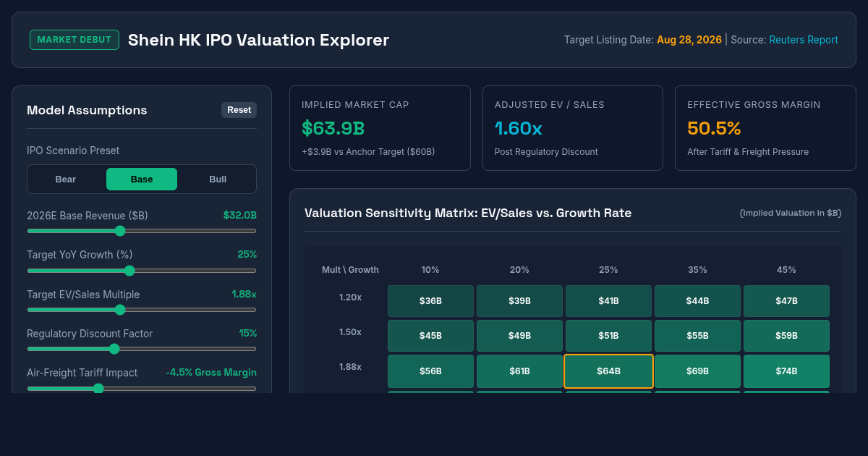Screen dimensions: 868x456
Task: Click the $32.0B base revenue value
Action: point(240,215)
